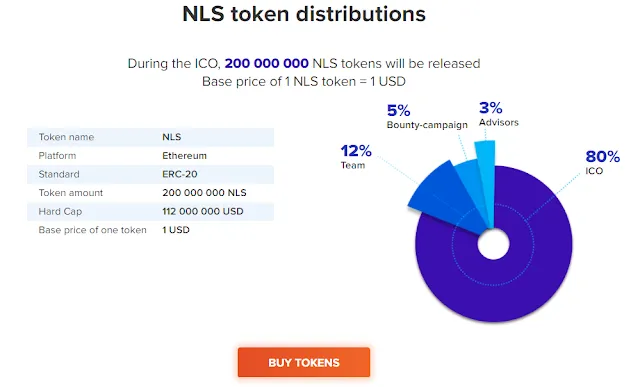Click the 12% Team label
640x387 pixels.
[356, 156]
